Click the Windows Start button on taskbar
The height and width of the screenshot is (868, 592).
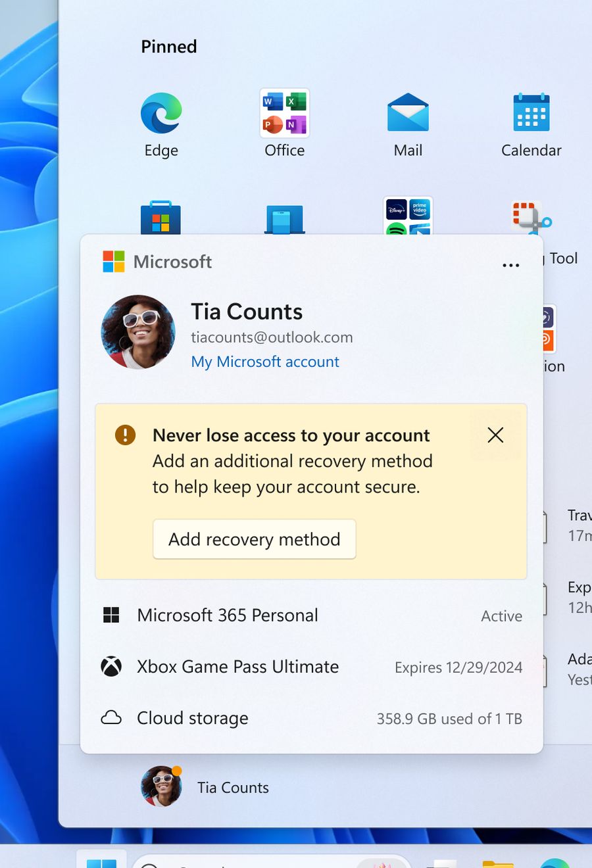tap(101, 860)
